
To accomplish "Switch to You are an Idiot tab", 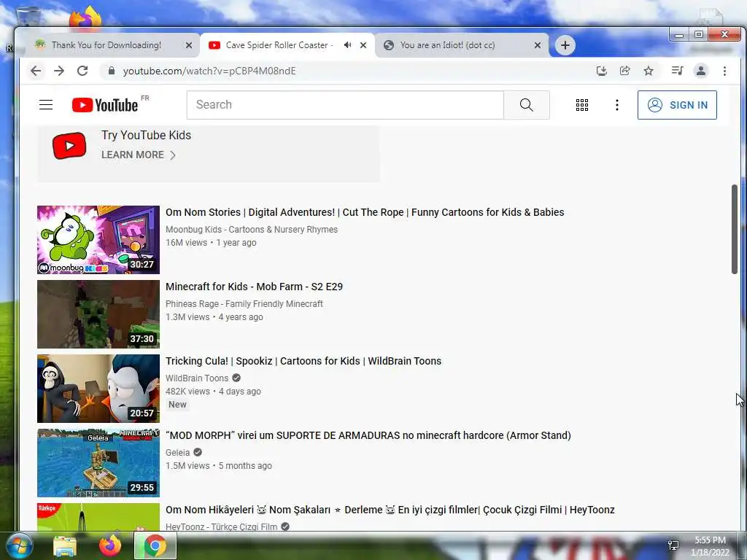I will [x=447, y=45].
